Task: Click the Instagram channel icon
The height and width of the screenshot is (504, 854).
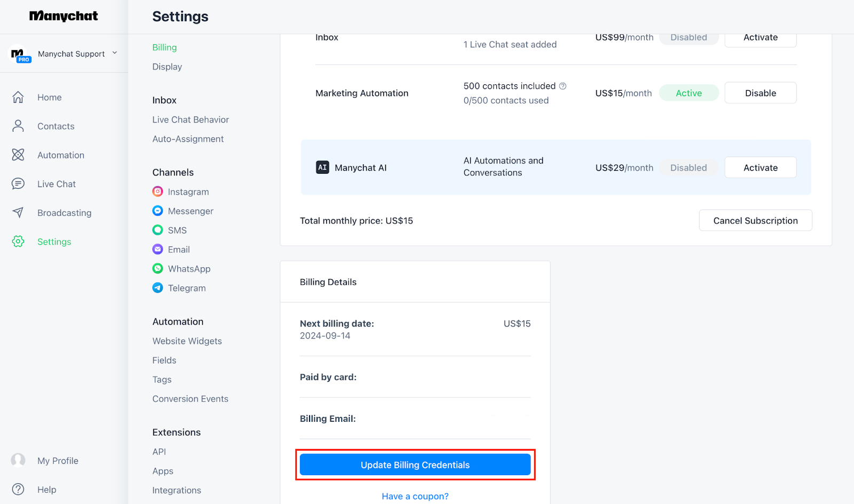Action: [157, 191]
